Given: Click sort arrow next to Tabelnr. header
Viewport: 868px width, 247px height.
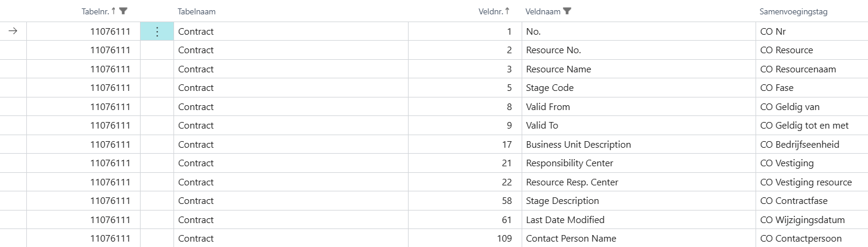Looking at the screenshot, I should coord(114,11).
